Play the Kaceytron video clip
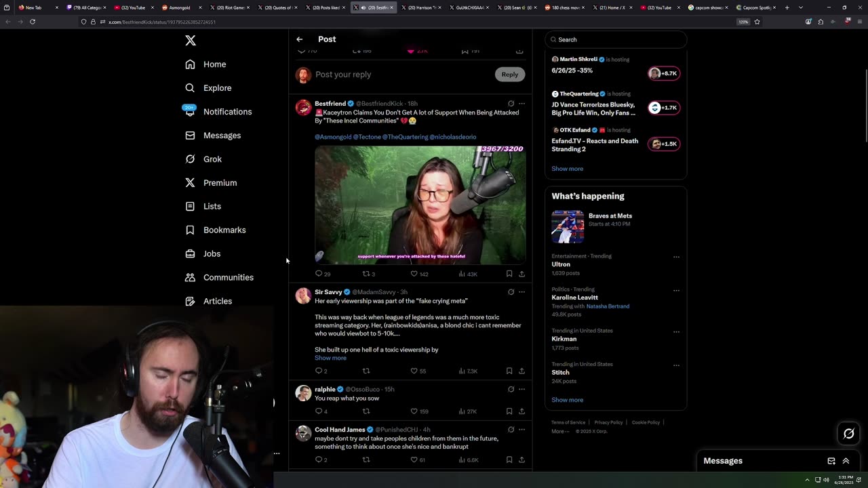868x488 pixels. (x=420, y=205)
